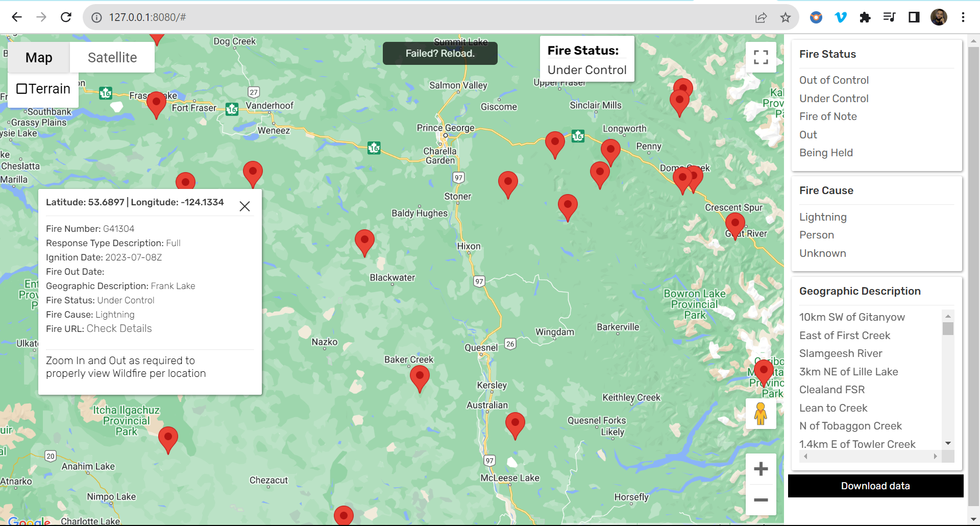Toggle fullscreen map view
The image size is (980, 526).
tap(761, 57)
